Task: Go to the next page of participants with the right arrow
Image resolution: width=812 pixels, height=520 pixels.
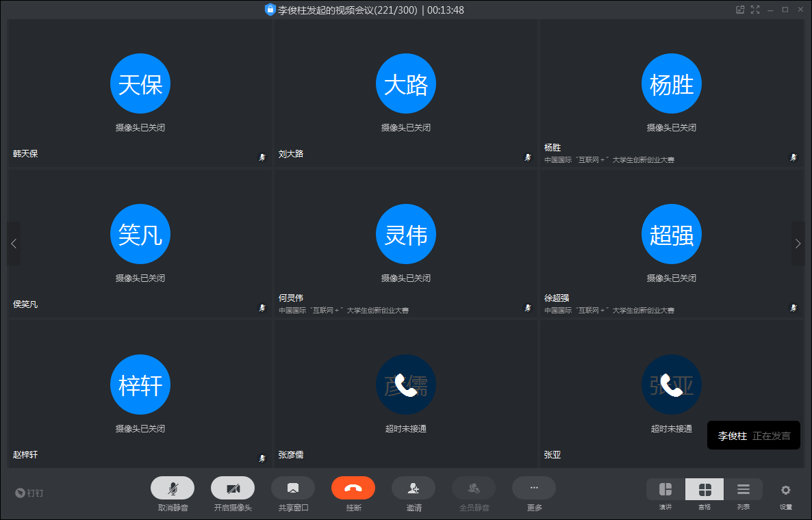Action: point(798,244)
